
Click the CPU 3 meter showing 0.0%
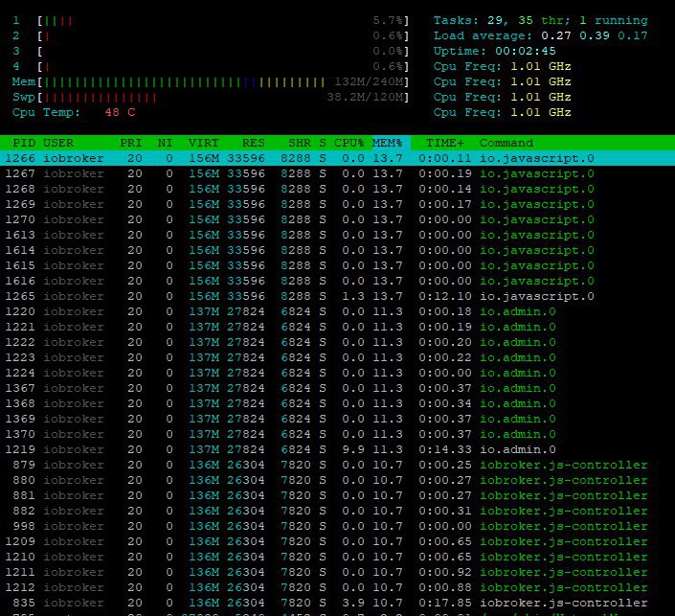223,52
